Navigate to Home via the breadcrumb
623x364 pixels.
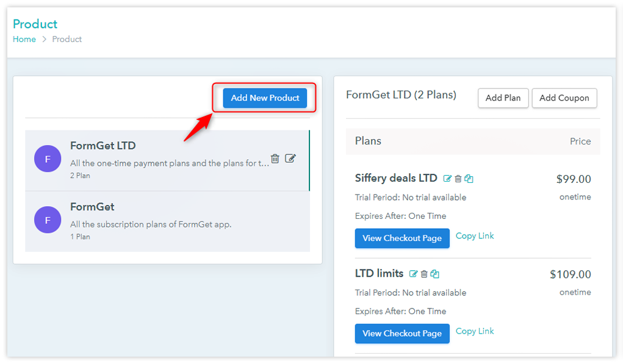(23, 39)
